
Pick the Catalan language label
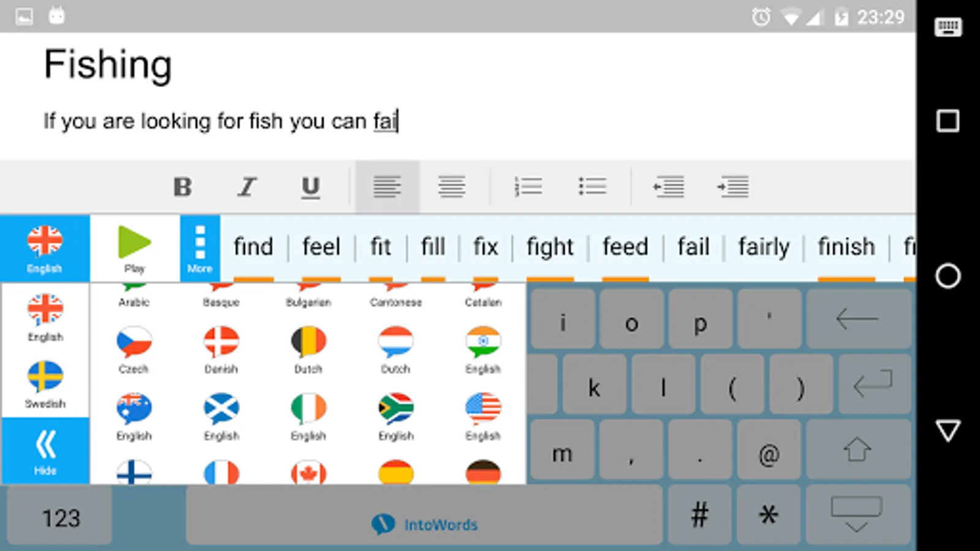coord(483,302)
